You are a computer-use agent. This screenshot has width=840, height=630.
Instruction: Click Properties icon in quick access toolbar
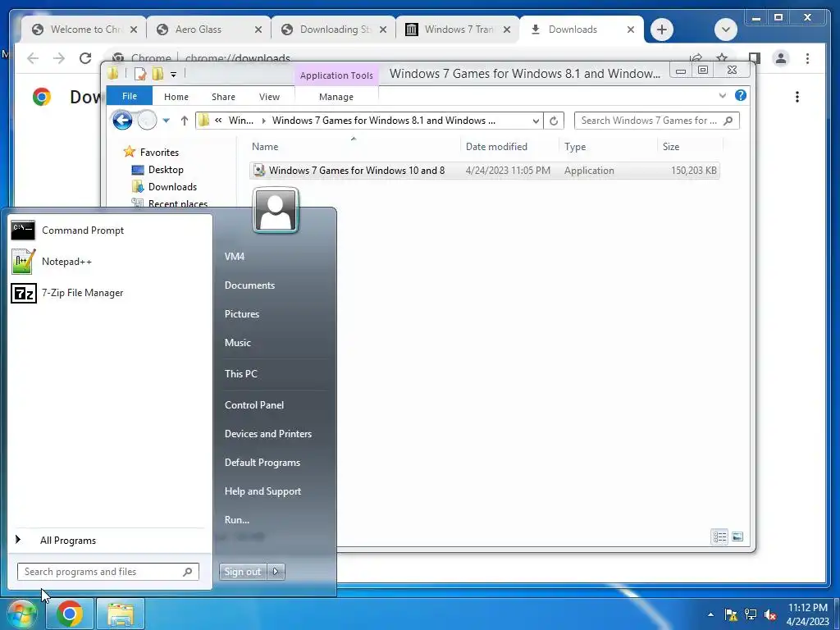point(140,74)
